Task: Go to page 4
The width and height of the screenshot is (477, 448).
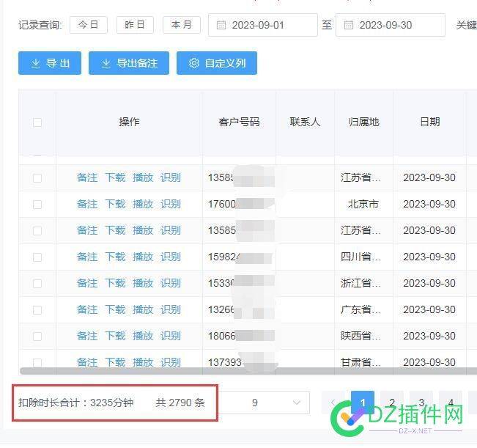Action: point(451,403)
